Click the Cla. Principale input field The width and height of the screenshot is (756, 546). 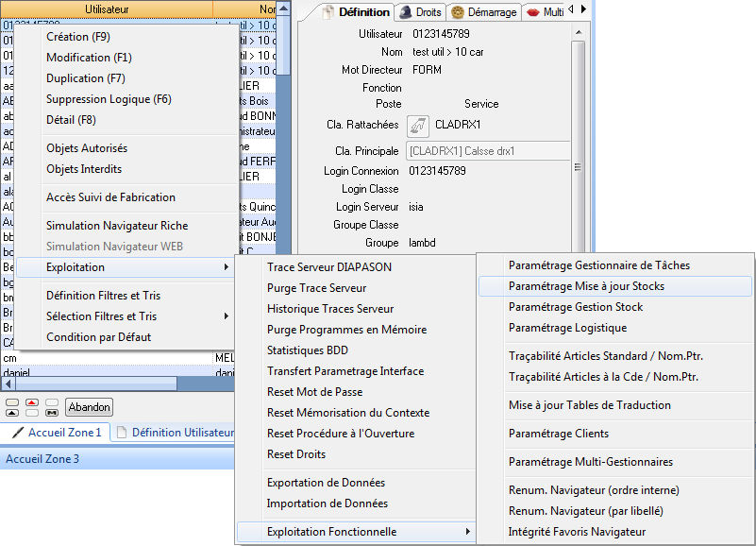pos(488,151)
